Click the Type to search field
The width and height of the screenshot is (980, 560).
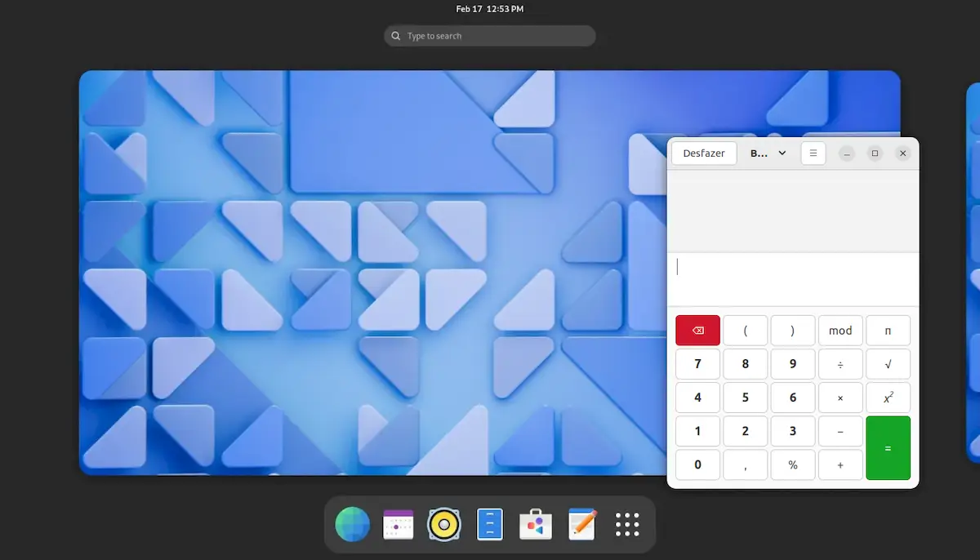pos(490,36)
